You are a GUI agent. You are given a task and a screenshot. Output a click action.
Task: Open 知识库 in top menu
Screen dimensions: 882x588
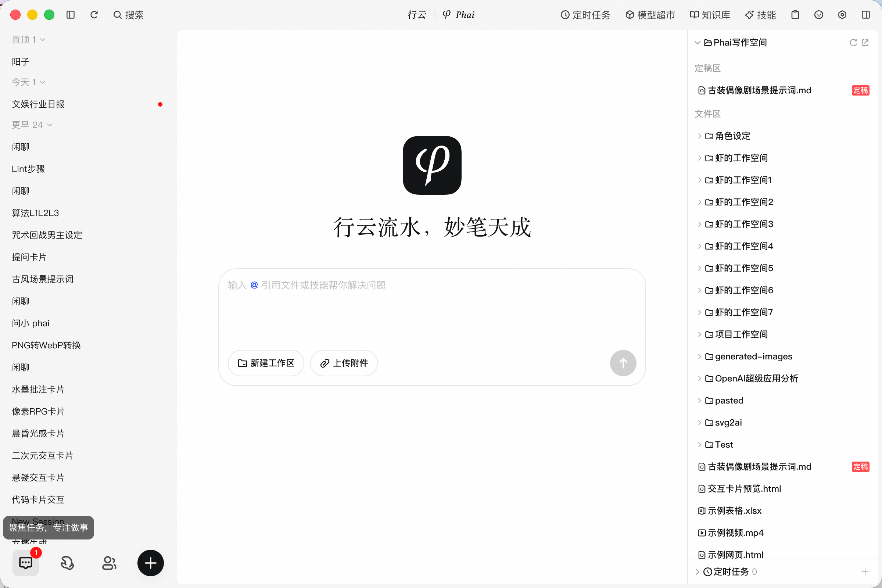[x=710, y=15]
